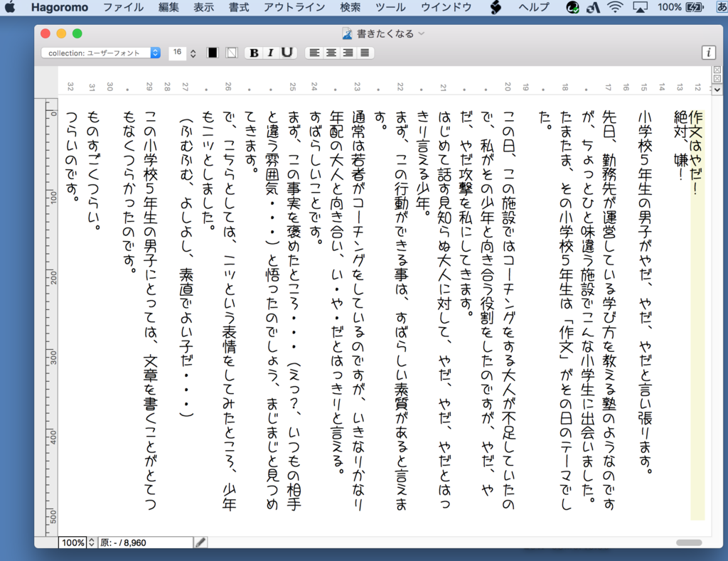Viewport: 728px width, 561px height.
Task: Click the upper crossed box beside the ruler
Action: pos(717,70)
